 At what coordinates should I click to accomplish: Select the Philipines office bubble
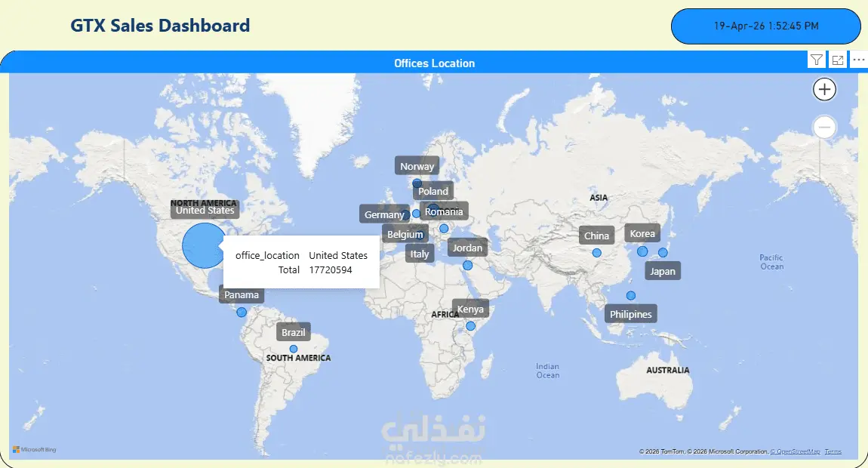pos(630,296)
